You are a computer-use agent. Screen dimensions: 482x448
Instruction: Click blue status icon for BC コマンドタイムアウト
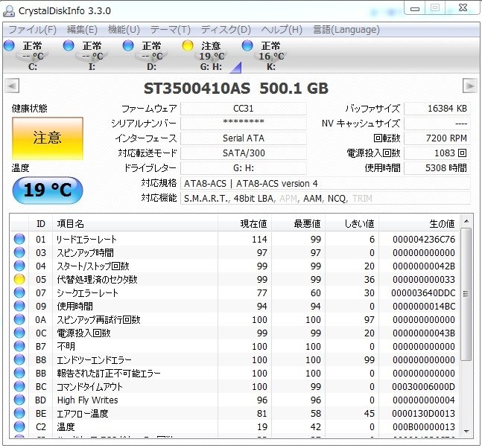(19, 386)
